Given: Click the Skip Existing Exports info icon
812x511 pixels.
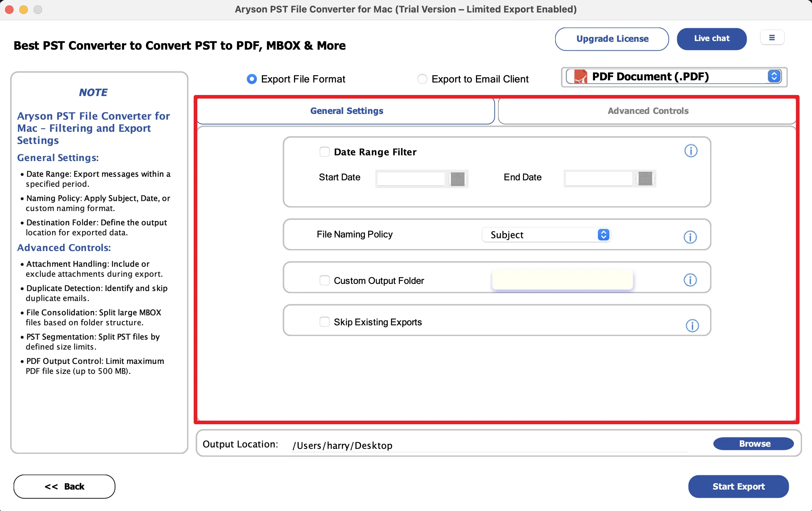Looking at the screenshot, I should click(692, 326).
